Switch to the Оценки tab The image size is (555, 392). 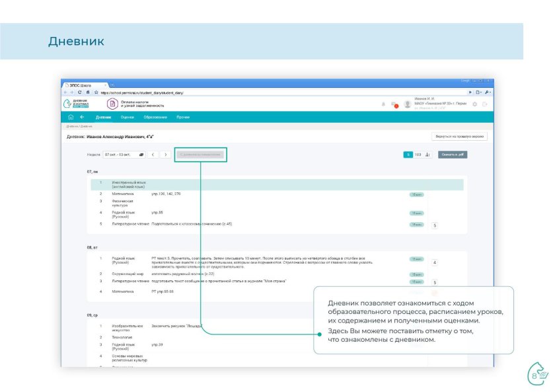(127, 117)
